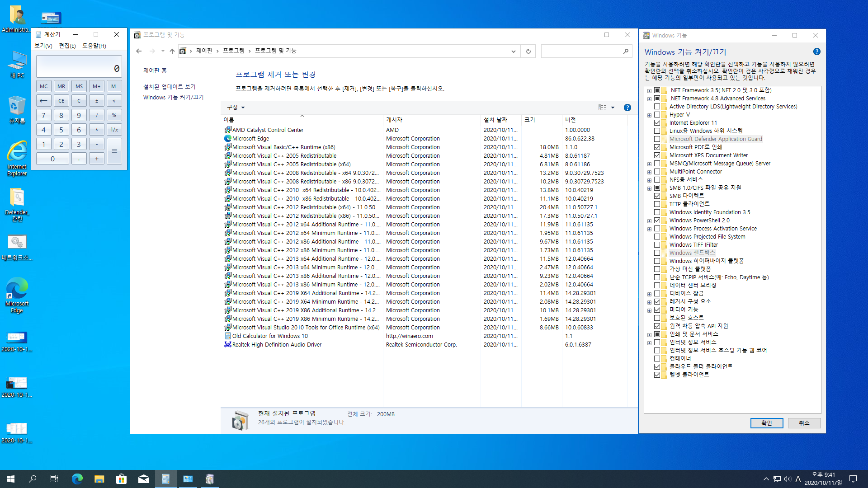The image size is (868, 488).
Task: Enable the Hyper-V feature checkbox
Action: [657, 115]
